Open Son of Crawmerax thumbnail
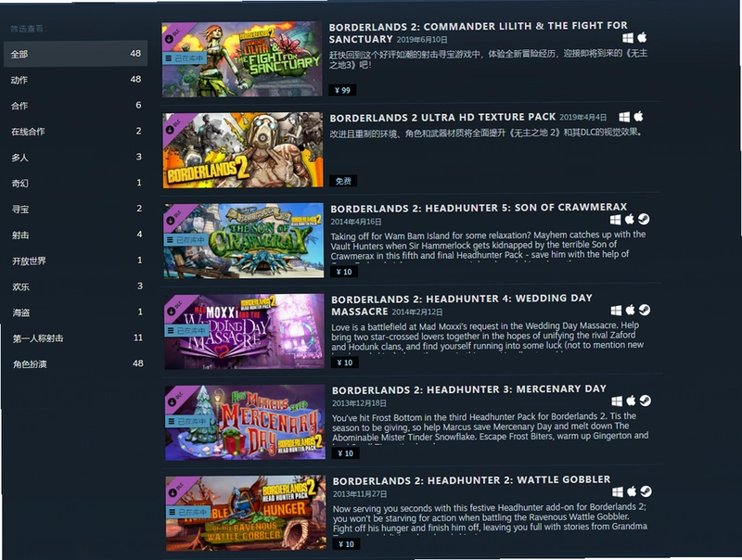This screenshot has height=560, width=742. [x=244, y=241]
